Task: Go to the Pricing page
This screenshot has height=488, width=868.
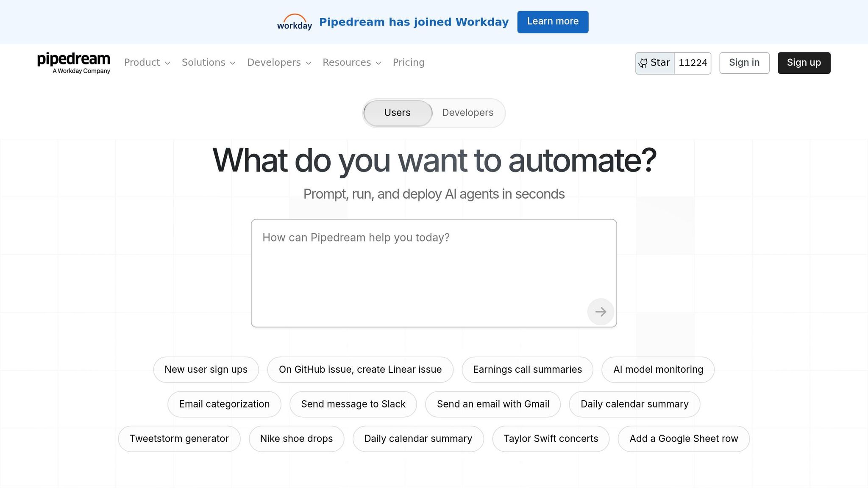Action: coord(408,63)
